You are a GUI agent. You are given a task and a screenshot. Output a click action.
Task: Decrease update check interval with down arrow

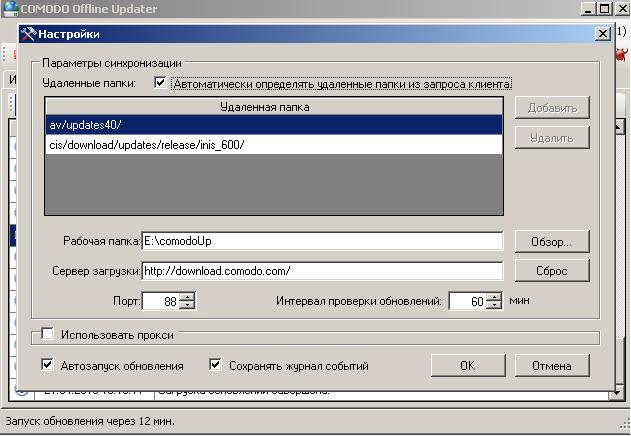point(494,305)
